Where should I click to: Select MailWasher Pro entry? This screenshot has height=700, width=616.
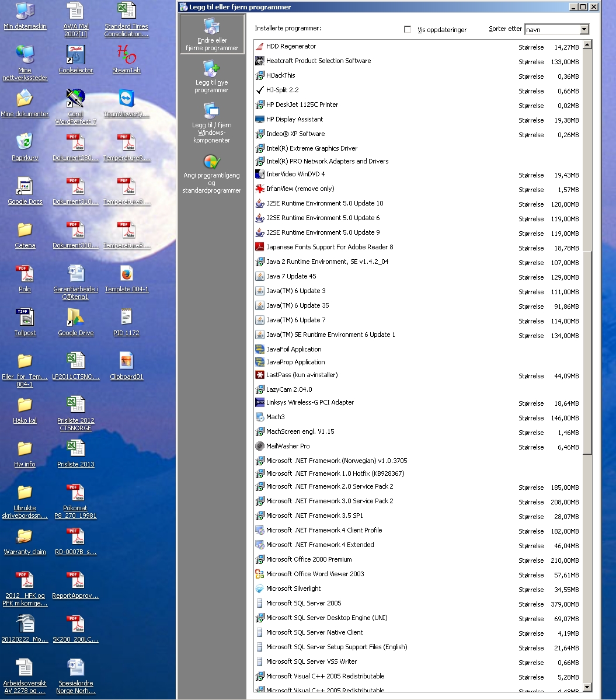(418, 447)
